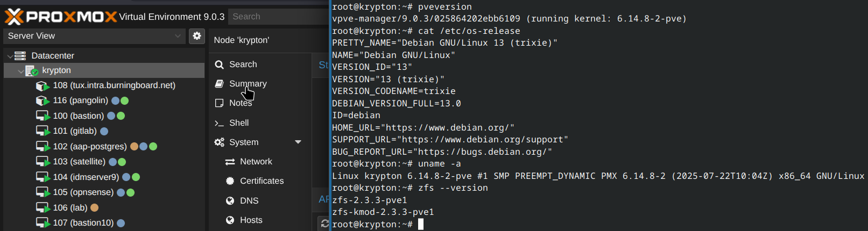Image resolution: width=868 pixels, height=231 pixels.
Task: Select the Hosts menu entry
Action: coord(251,220)
